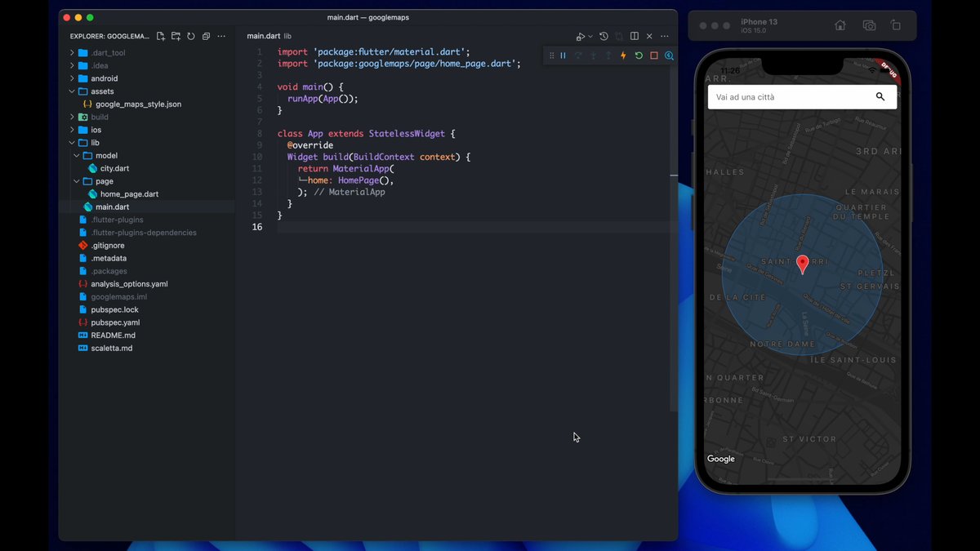Collapse the lib folder
This screenshot has width=980, height=551.
[95, 143]
